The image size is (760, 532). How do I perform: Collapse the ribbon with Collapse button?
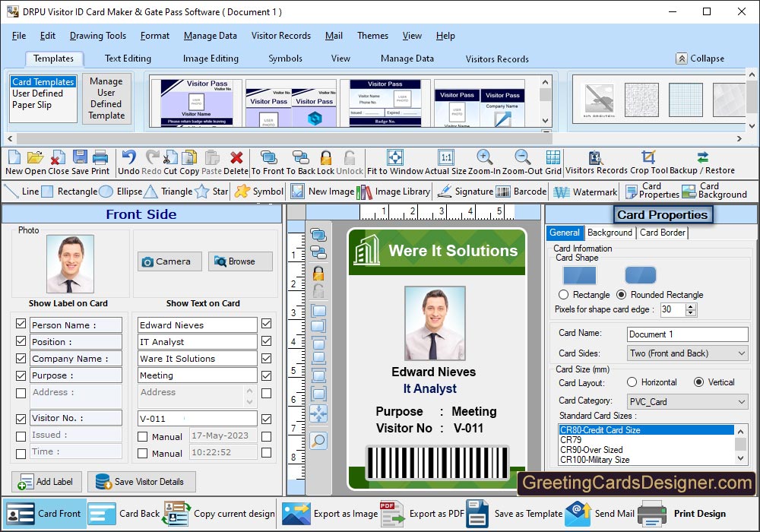click(701, 59)
